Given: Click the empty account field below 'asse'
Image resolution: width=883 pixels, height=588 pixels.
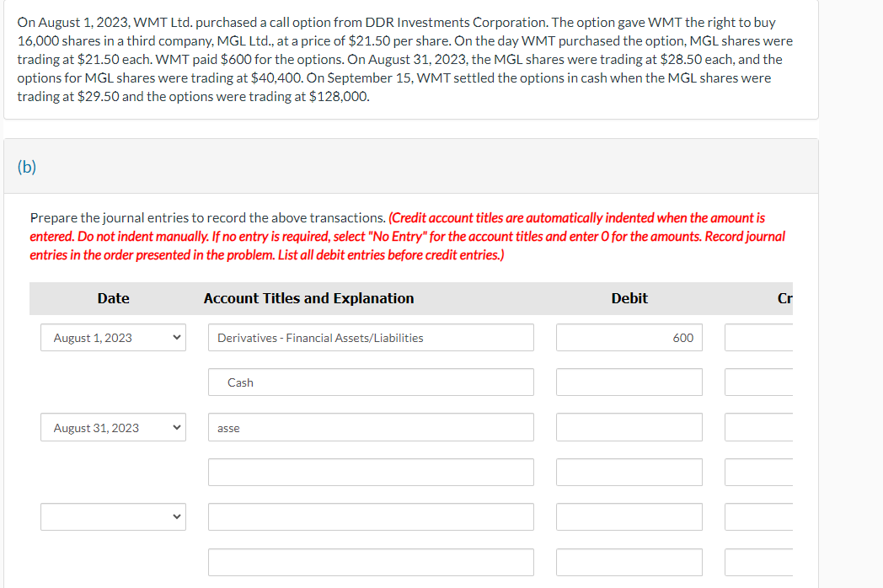Looking at the screenshot, I should tap(371, 472).
